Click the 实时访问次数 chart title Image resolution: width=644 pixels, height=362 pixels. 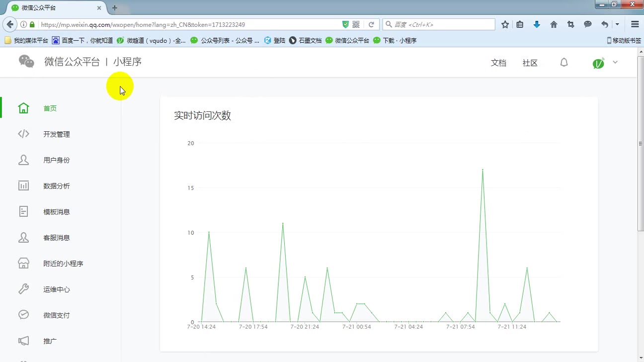coord(202,116)
